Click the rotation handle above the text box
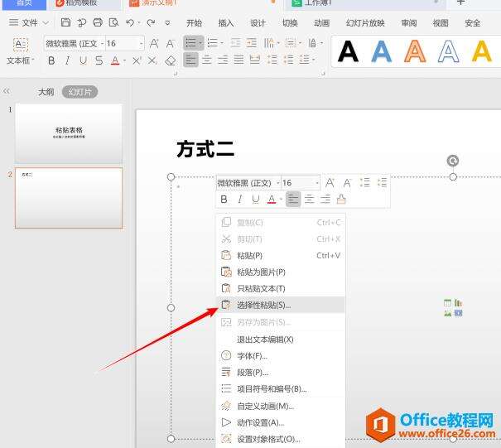This screenshot has width=501, height=448. 453,161
